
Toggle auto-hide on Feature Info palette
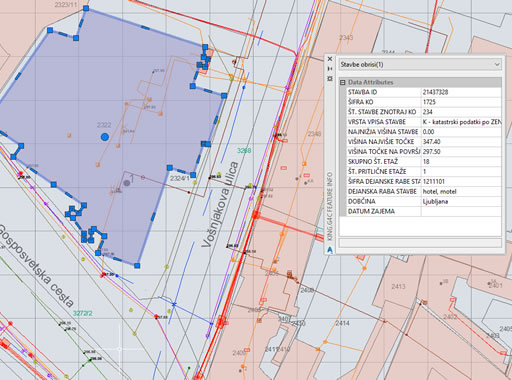[330, 69]
